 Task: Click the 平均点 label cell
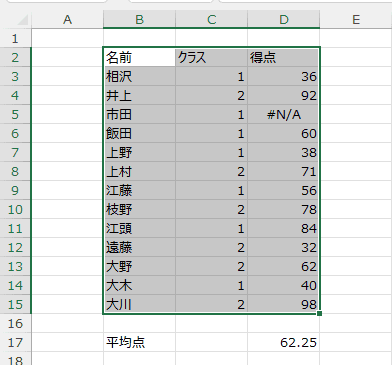(x=139, y=342)
